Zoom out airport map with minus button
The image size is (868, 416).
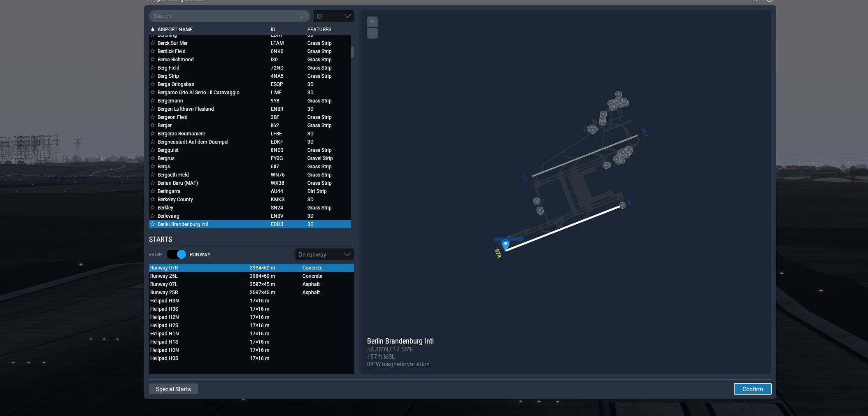[372, 33]
